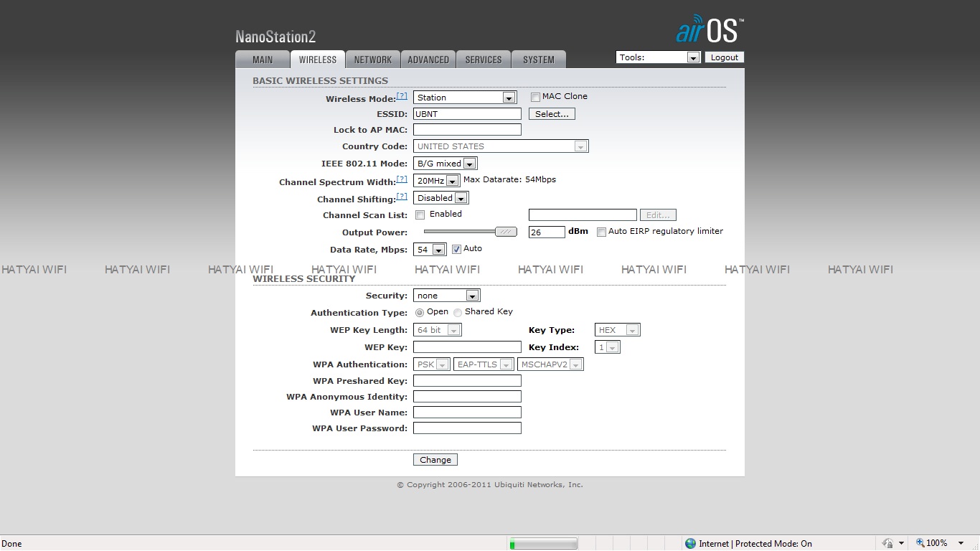Click the 'Internet | Protected Mode: On' status text
The width and height of the screenshot is (980, 551).
(x=755, y=544)
